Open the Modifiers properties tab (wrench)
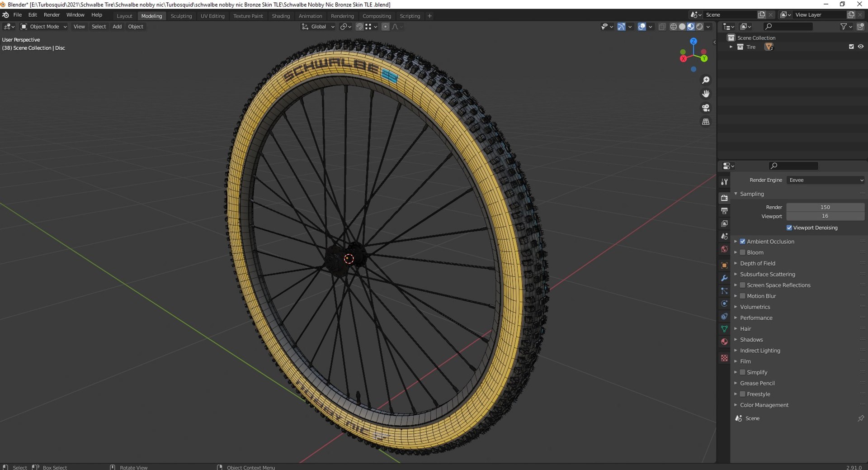The width and height of the screenshot is (868, 470). coord(724,278)
